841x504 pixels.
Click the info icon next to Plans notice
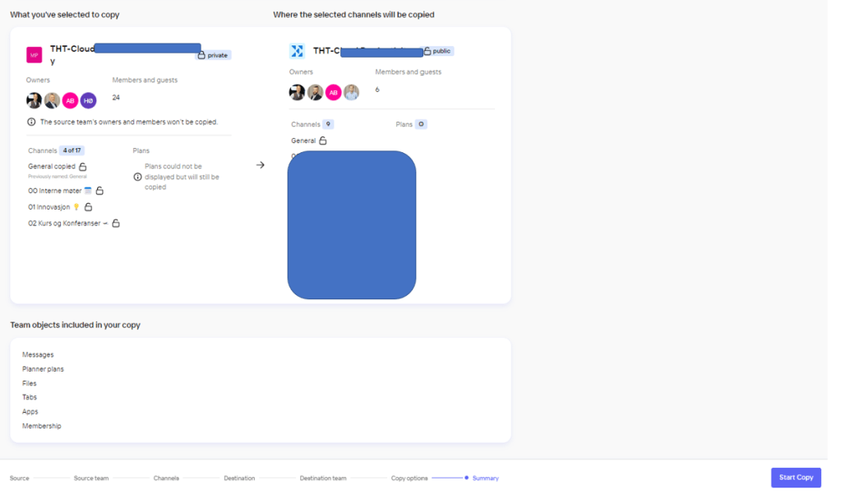pyautogui.click(x=137, y=177)
